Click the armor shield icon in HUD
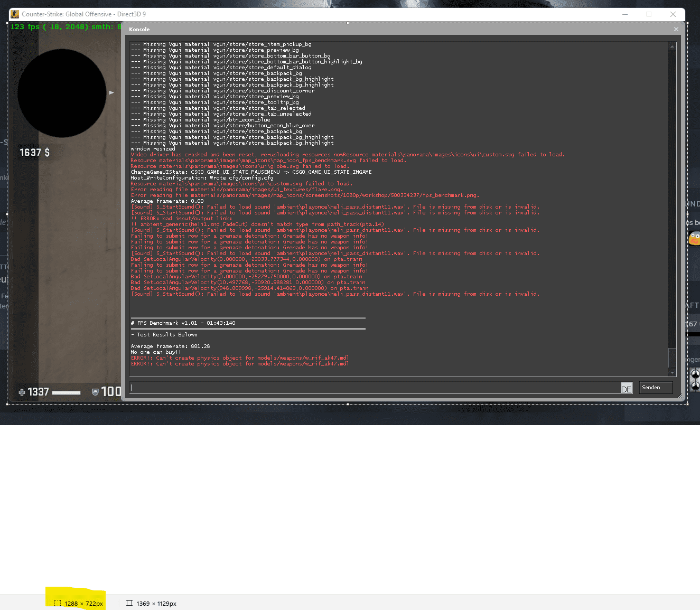700x611 pixels. 95,392
